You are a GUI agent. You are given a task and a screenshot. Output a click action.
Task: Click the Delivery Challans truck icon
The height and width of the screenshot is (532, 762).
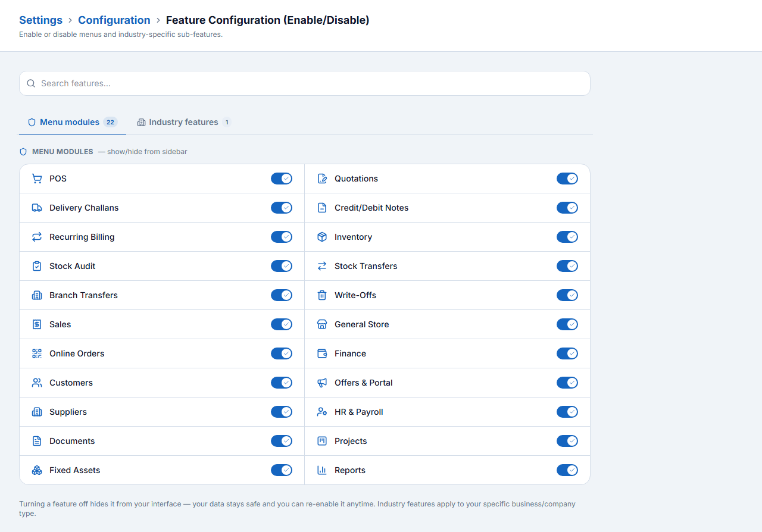coord(37,208)
